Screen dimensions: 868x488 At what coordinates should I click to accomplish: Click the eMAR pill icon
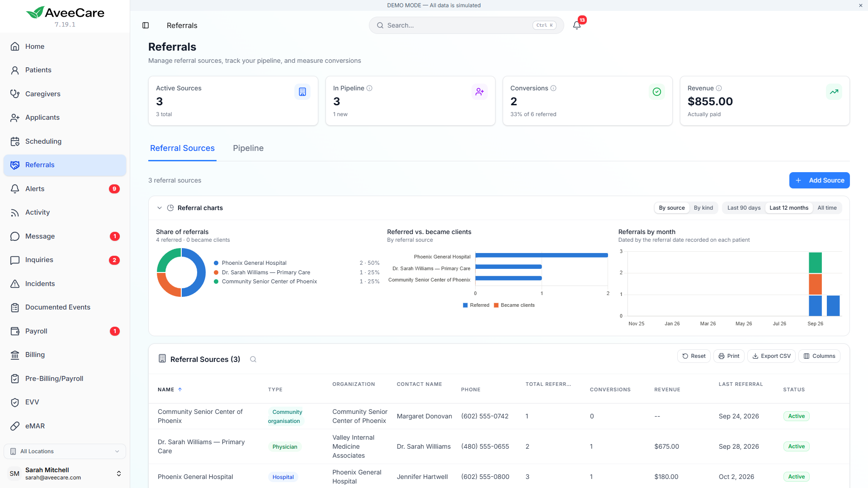(15, 426)
